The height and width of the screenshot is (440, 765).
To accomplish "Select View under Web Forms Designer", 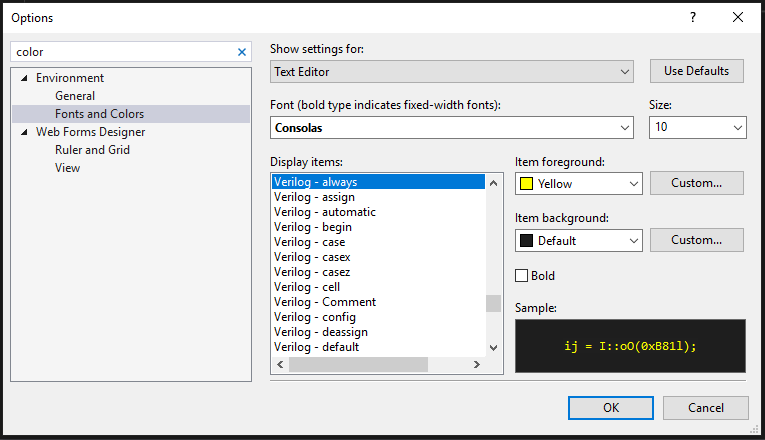I will [67, 168].
